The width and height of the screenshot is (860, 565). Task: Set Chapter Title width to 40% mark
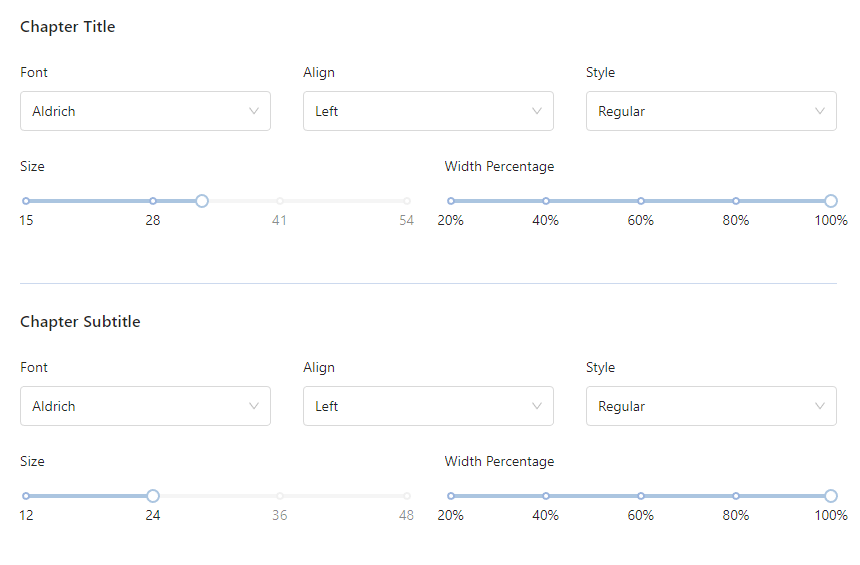pos(546,201)
